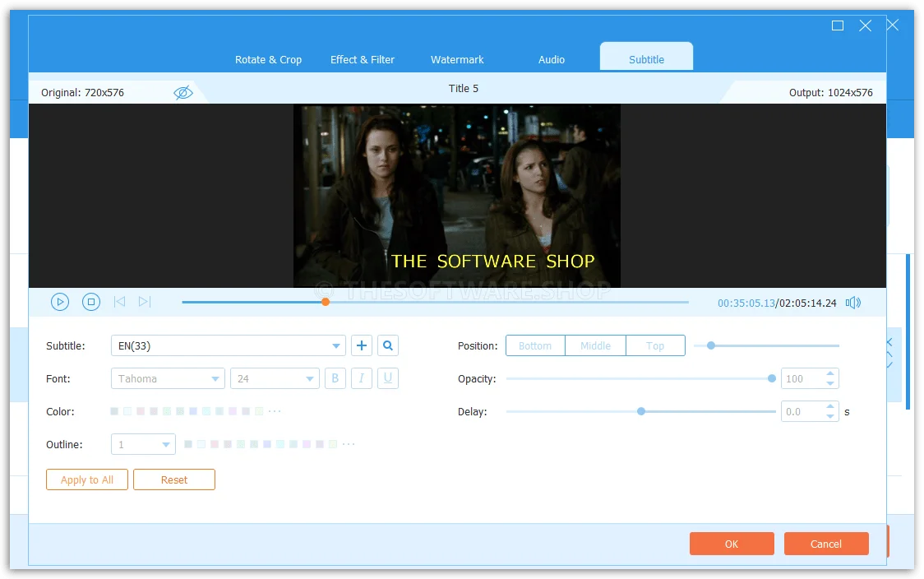Image resolution: width=924 pixels, height=579 pixels.
Task: Click the Reset button
Action: 174,480
